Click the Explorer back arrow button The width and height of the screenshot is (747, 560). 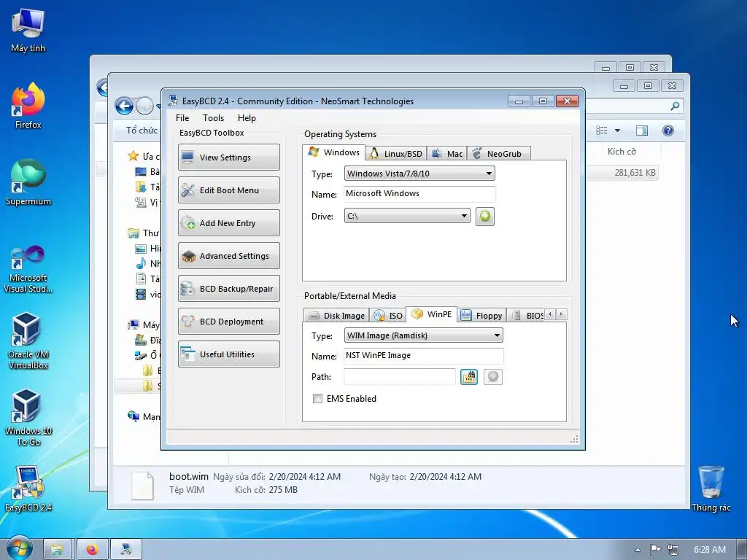pos(124,106)
